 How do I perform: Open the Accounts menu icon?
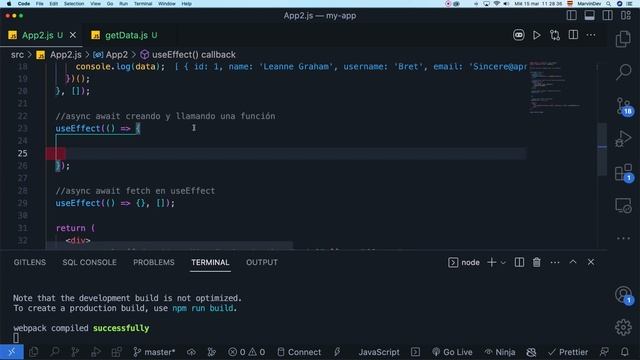pos(624,295)
